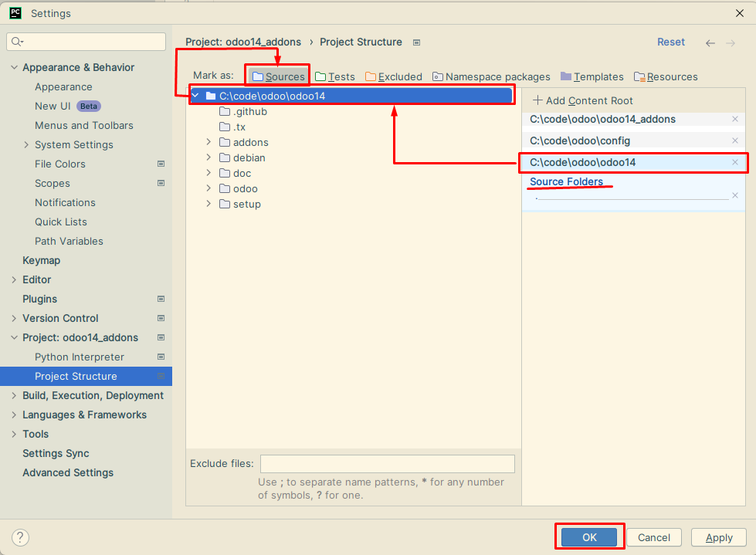The height and width of the screenshot is (555, 756).
Task: Open Quick Lists settings
Action: (x=61, y=222)
